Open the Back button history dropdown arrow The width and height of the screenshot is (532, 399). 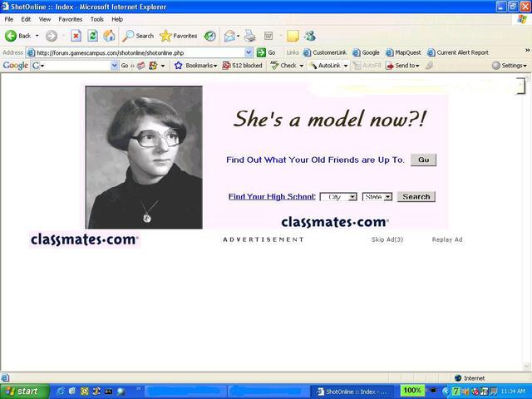[37, 36]
